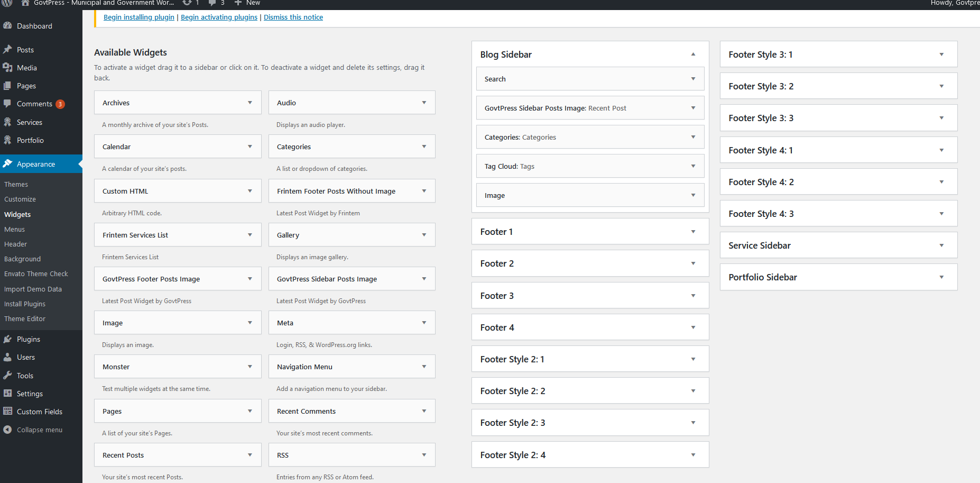Viewport: 980px width, 483px height.
Task: Open the RSS widget dropdown arrow
Action: 424,455
